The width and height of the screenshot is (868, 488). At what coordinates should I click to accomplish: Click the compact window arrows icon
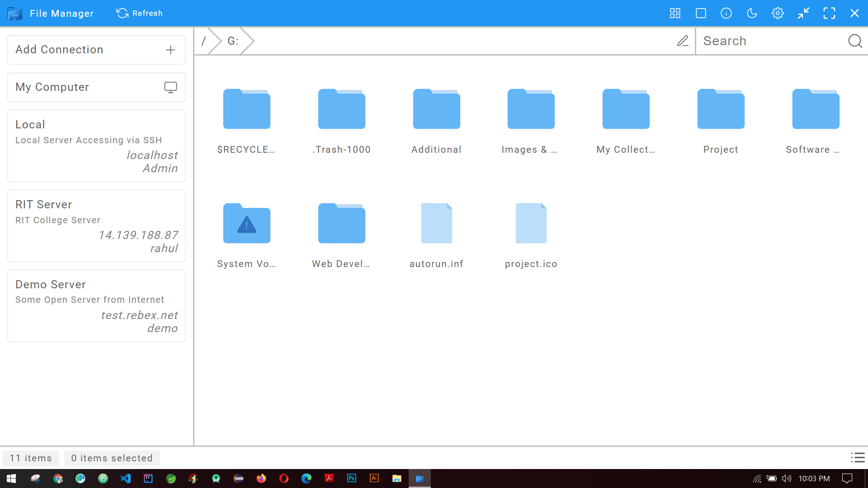pos(803,13)
